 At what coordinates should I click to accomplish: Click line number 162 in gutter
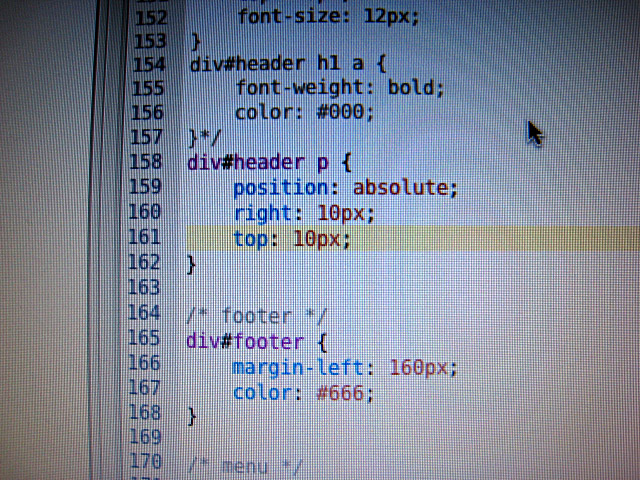(144, 262)
